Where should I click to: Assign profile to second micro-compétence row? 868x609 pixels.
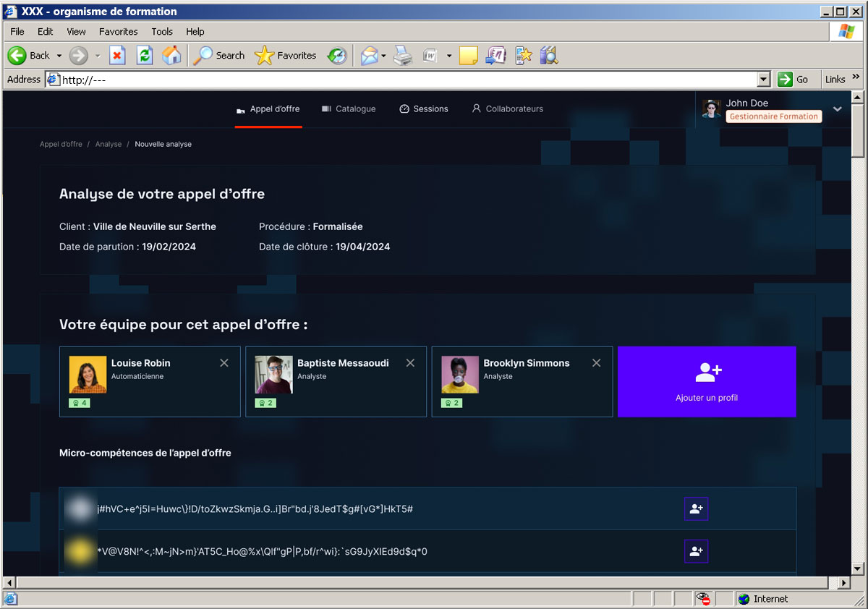696,551
